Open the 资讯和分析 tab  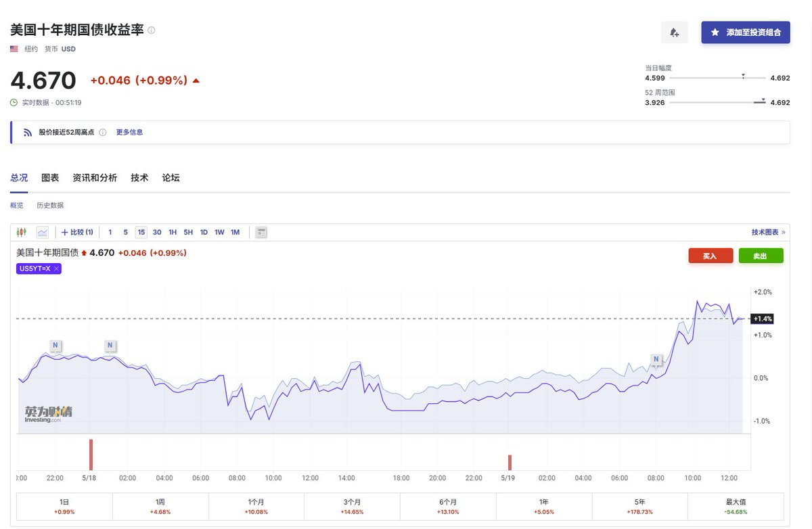point(95,178)
